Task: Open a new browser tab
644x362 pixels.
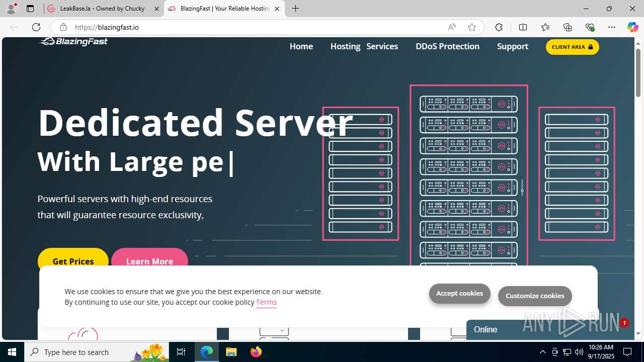Action: point(296,9)
